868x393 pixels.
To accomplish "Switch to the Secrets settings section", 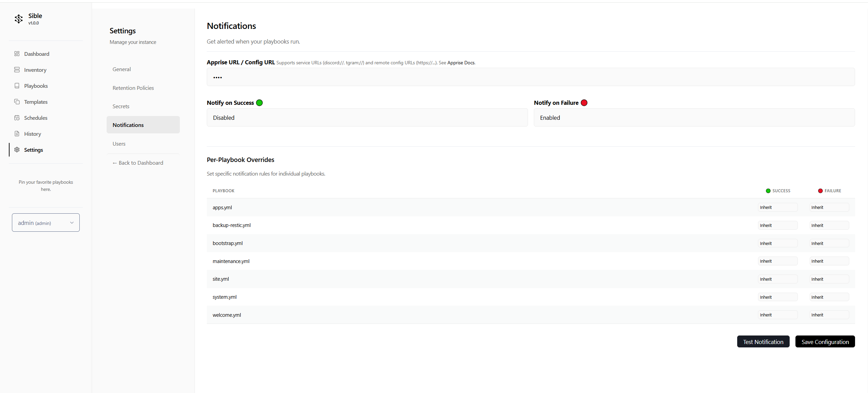I will click(x=121, y=107).
